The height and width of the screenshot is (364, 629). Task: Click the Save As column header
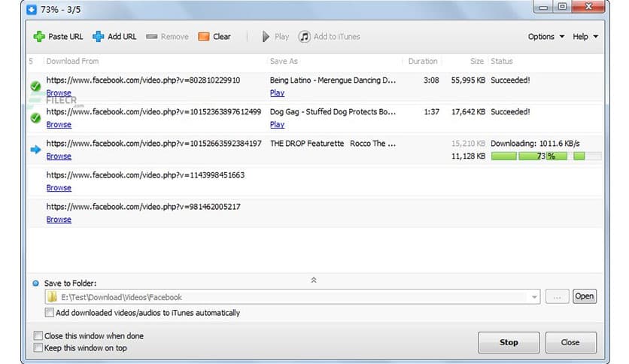(284, 61)
